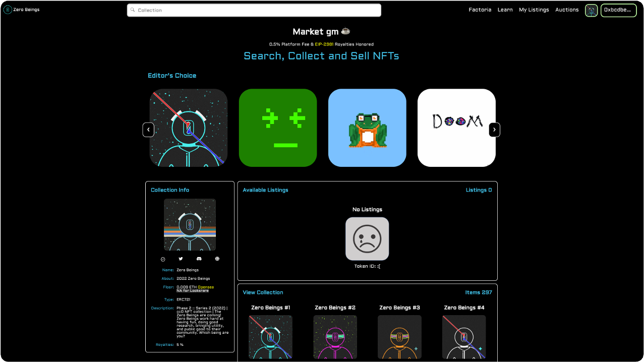Viewport: 644px width, 362px height.
Task: Click the sad face under No Listings
Action: [x=367, y=238]
